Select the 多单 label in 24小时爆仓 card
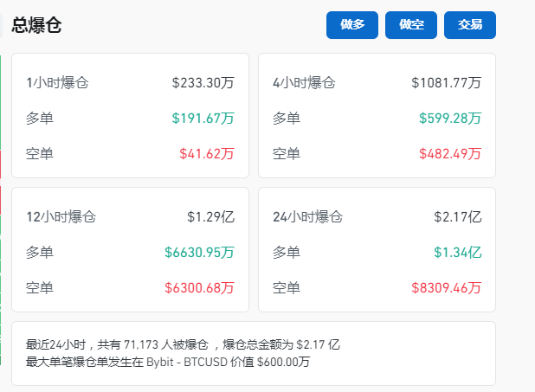The image size is (535, 392). [x=287, y=252]
